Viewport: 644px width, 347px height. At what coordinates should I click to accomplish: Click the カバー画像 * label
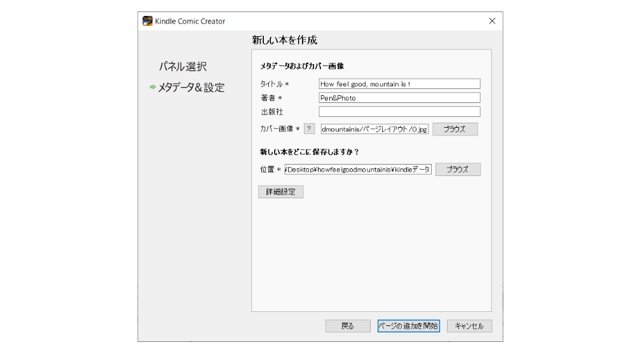(x=280, y=129)
